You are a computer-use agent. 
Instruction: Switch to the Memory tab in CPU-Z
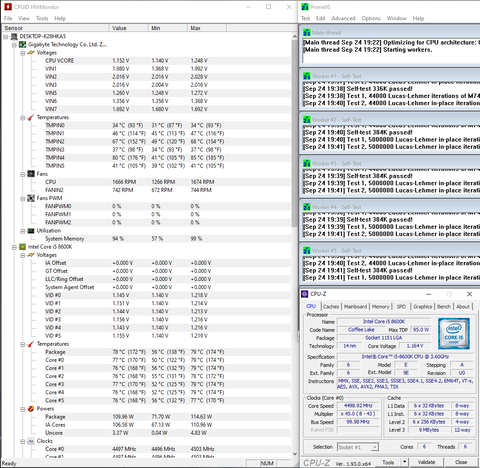pyautogui.click(x=380, y=306)
